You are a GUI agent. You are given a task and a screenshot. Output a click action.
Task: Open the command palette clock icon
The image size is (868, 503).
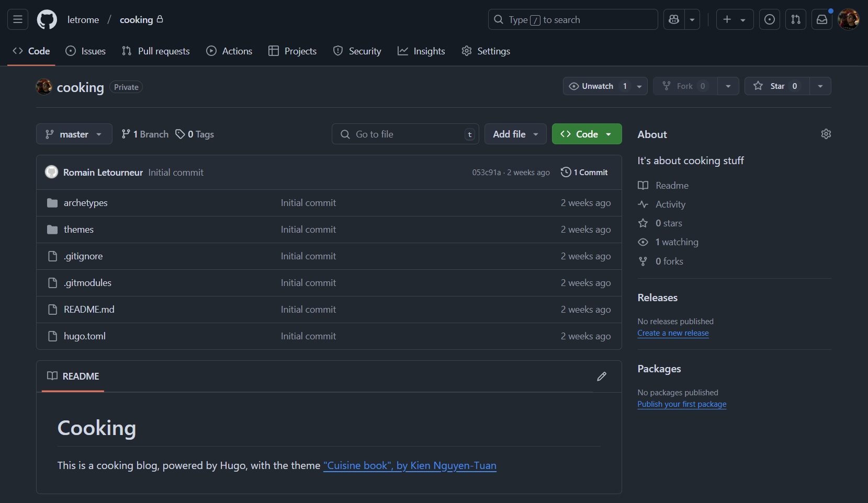[769, 19]
